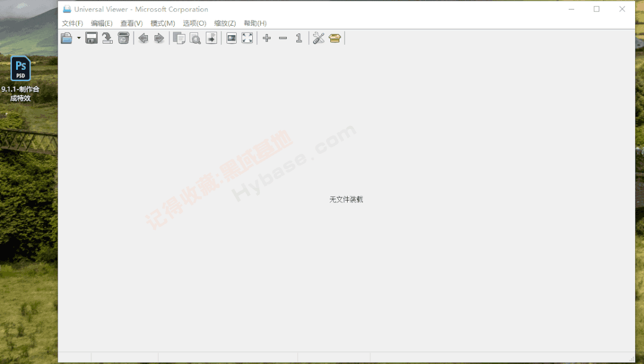Go to next file with right arrow
The width and height of the screenshot is (644, 364).
point(159,38)
